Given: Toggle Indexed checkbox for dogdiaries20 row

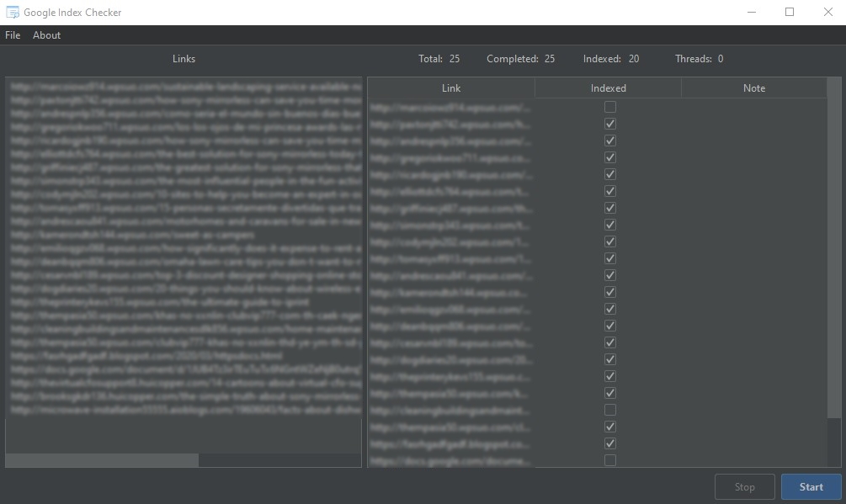Looking at the screenshot, I should tap(609, 359).
